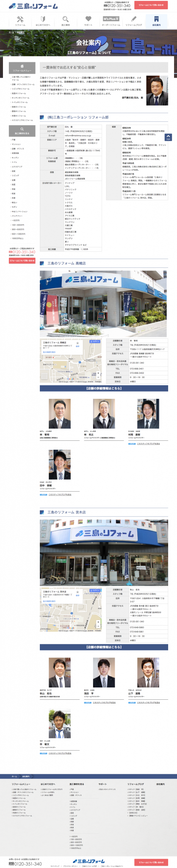177x868 pixels.
Task: Open the リフォームブログ pencil icon
Action: click(x=134, y=19)
